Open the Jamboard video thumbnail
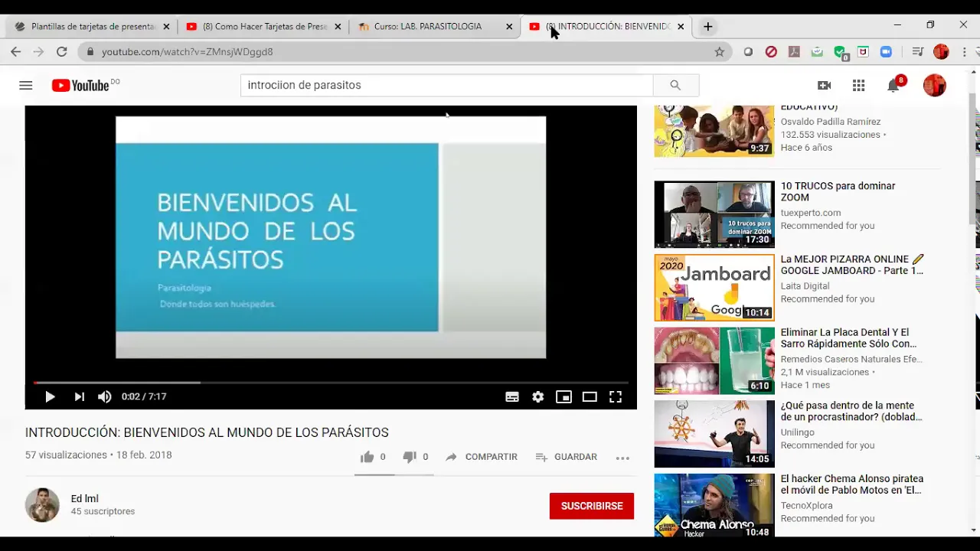Viewport: 980px width, 551px height. coord(714,288)
